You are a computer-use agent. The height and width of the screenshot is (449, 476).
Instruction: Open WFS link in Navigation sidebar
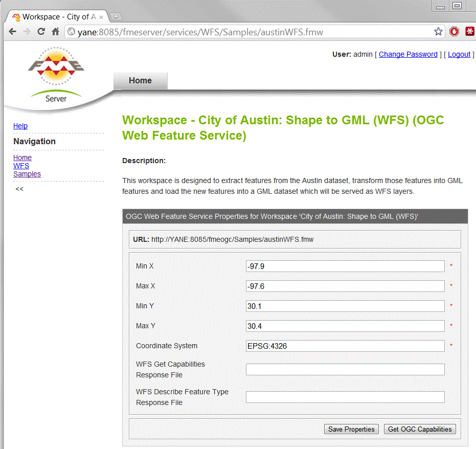point(21,166)
